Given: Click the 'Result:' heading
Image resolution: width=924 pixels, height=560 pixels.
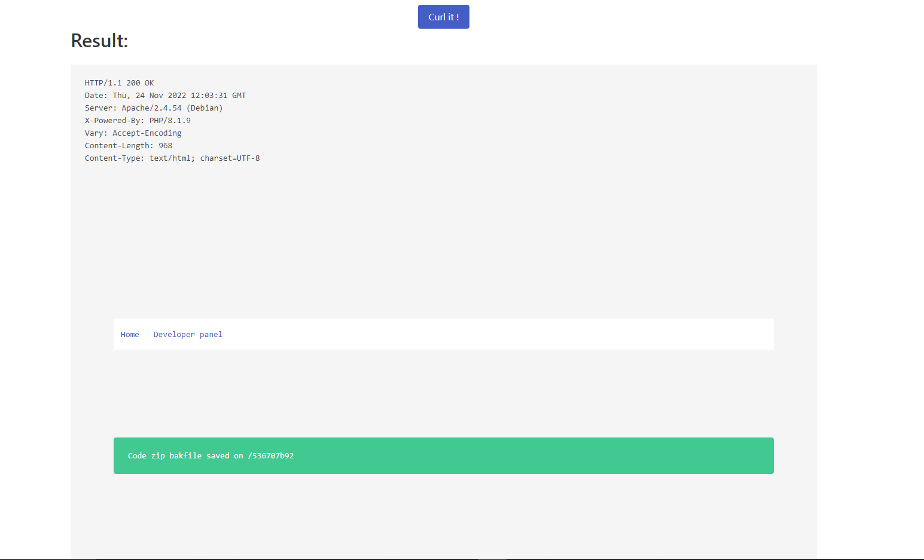Looking at the screenshot, I should pyautogui.click(x=99, y=41).
